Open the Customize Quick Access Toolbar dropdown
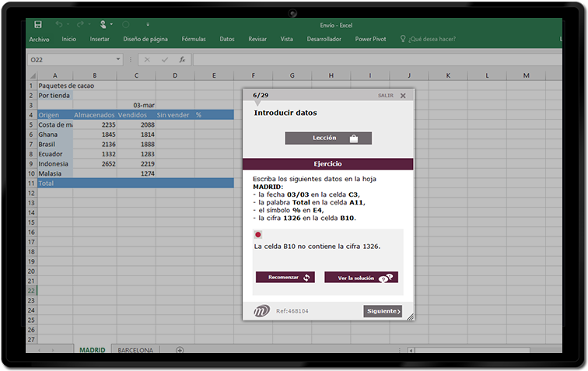 click(x=148, y=25)
